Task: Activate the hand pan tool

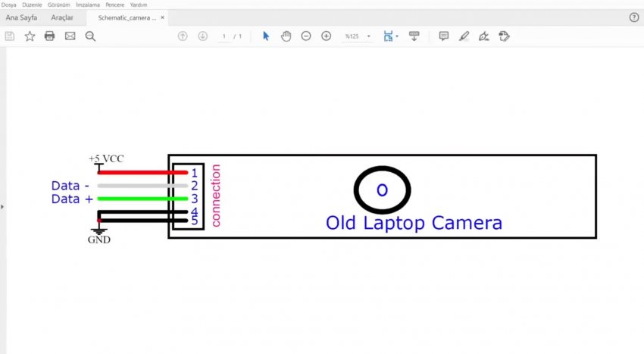Action: coord(286,36)
